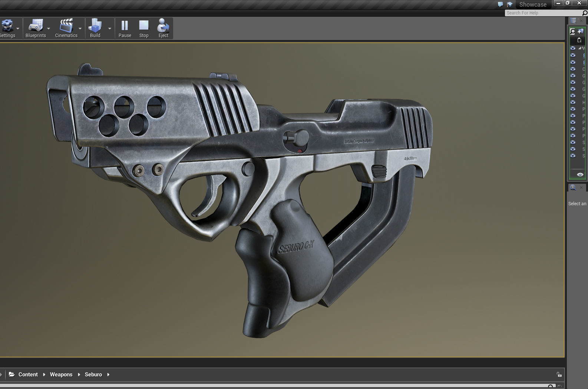The width and height of the screenshot is (588, 389).
Task: Toggle visibility eye for the C actor row
Action: [x=573, y=69]
